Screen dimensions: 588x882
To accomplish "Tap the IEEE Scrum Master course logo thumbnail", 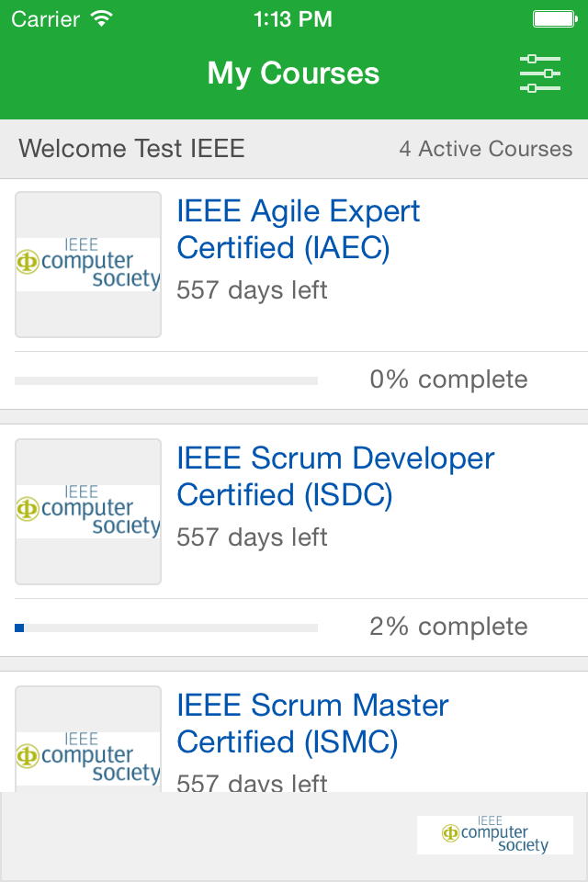I will [88, 744].
